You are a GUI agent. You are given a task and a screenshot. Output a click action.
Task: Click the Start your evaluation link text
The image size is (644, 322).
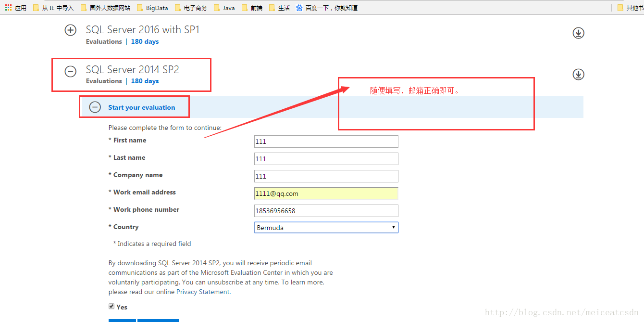(142, 107)
